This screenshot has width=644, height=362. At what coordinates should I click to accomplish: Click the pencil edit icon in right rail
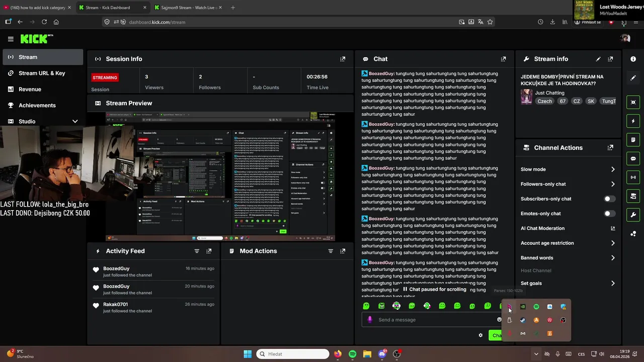[x=633, y=78]
